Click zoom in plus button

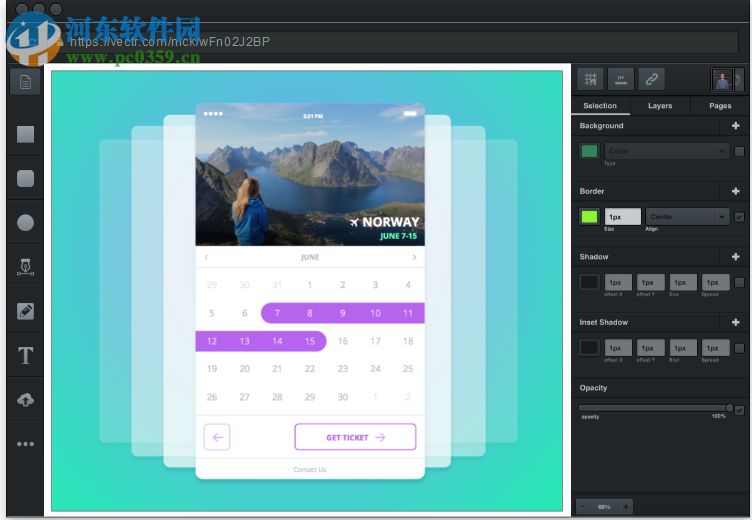coord(626,507)
